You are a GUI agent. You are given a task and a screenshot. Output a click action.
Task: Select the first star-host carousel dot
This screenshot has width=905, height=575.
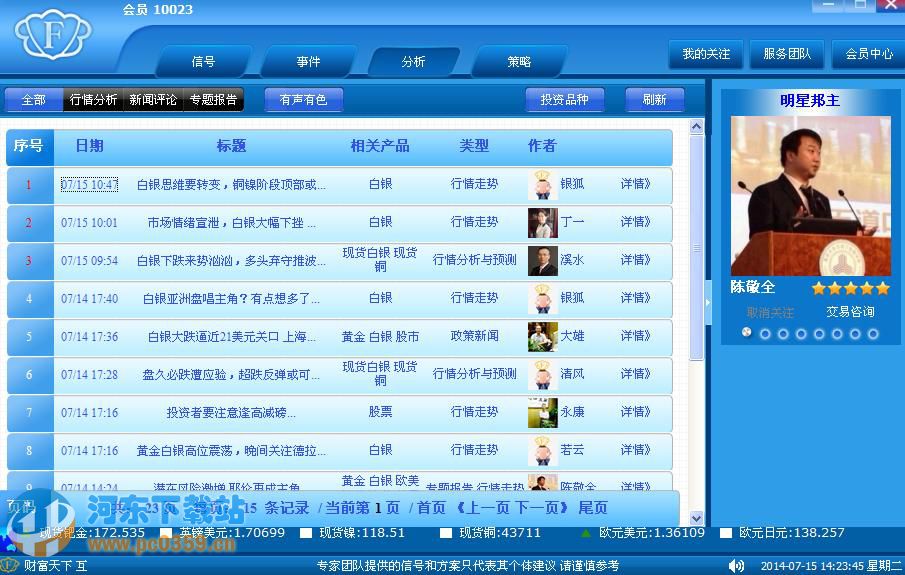click(x=747, y=333)
